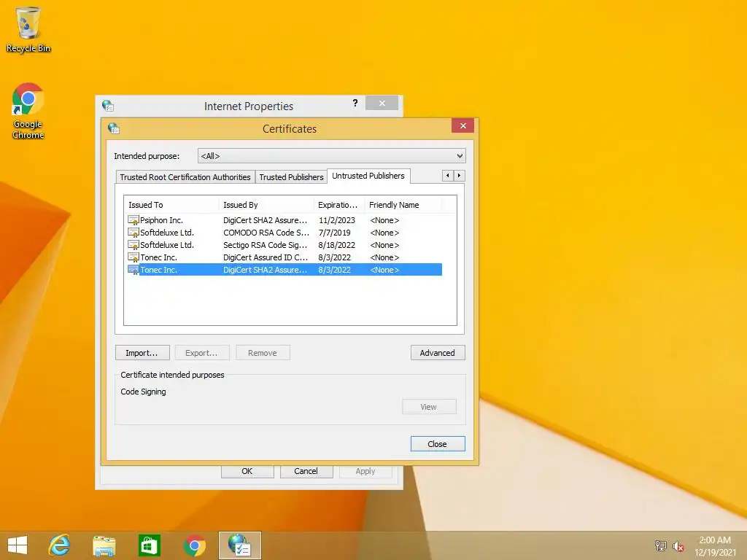Click the Remove button
747x560 pixels.
[x=263, y=353]
